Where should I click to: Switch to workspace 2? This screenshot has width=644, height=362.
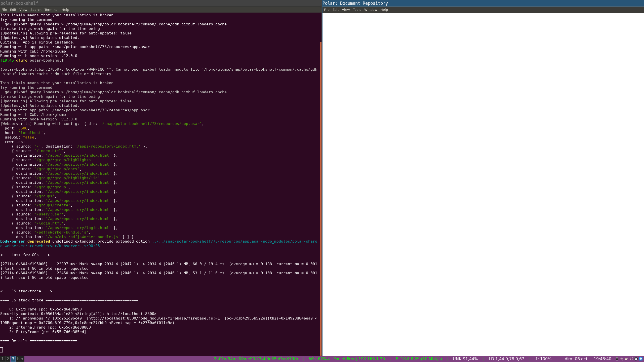tap(8, 359)
